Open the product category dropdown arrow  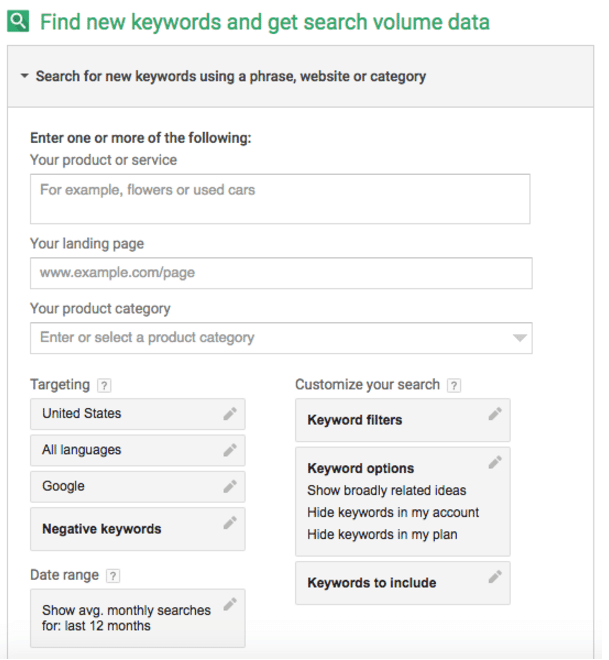pos(519,338)
